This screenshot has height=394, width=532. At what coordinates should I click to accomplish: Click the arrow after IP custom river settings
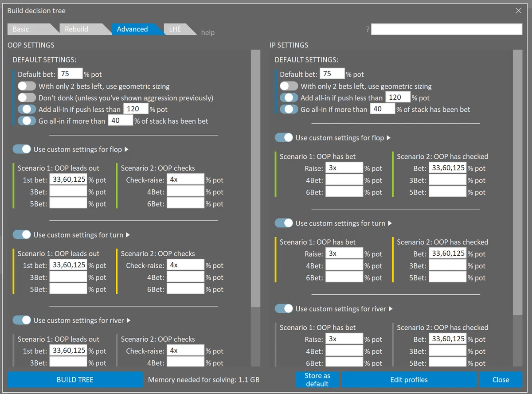click(x=391, y=309)
